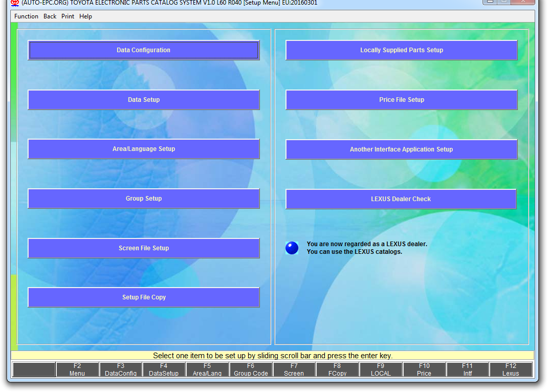548x392 pixels.
Task: Click the F5 Area/Lang function key
Action: pos(207,369)
